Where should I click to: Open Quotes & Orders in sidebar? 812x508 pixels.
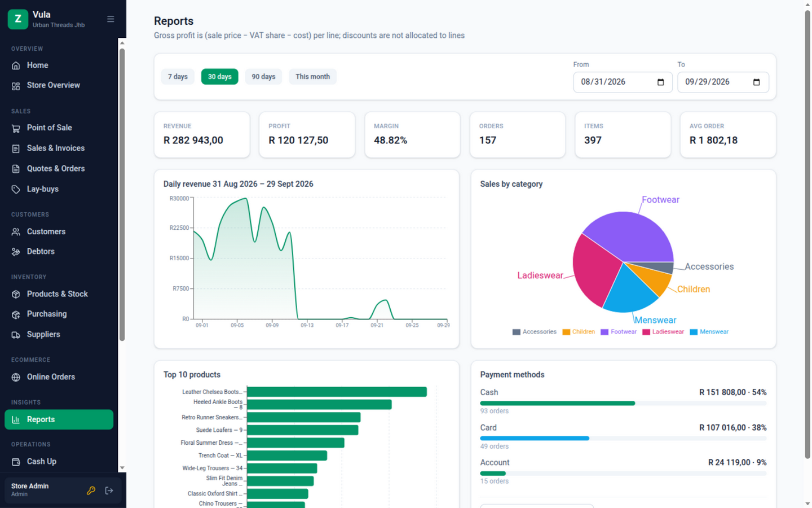[59, 169]
